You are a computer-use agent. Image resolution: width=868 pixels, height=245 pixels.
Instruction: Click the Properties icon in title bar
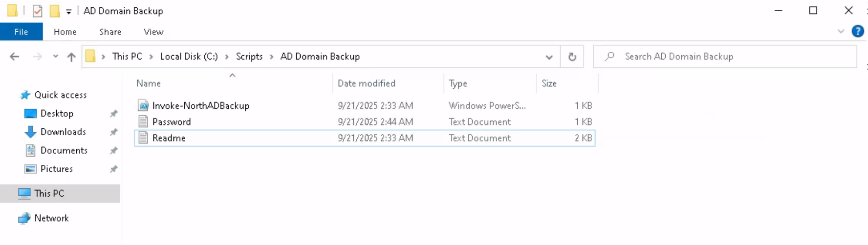[37, 11]
